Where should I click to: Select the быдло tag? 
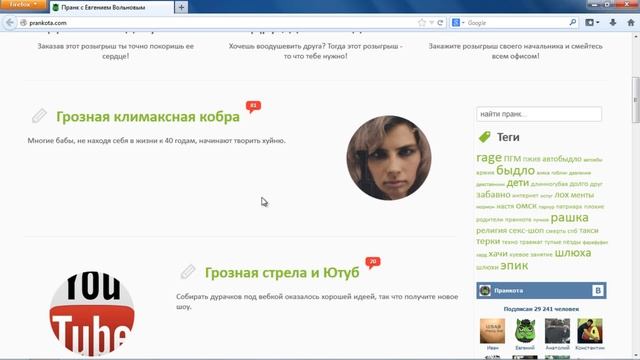[x=515, y=171]
